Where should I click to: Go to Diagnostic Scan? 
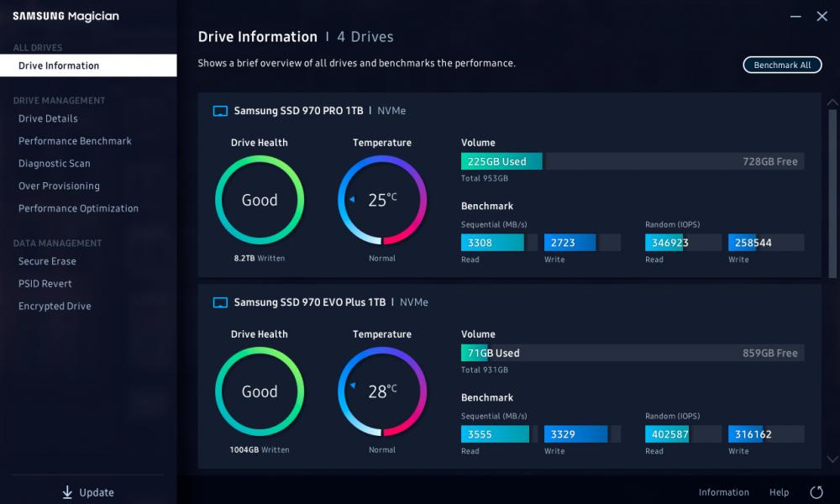click(54, 163)
